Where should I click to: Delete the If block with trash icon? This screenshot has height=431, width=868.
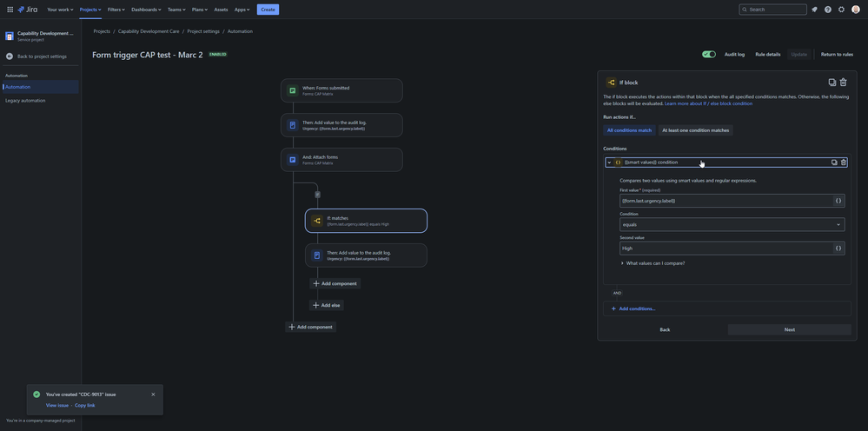tap(843, 83)
